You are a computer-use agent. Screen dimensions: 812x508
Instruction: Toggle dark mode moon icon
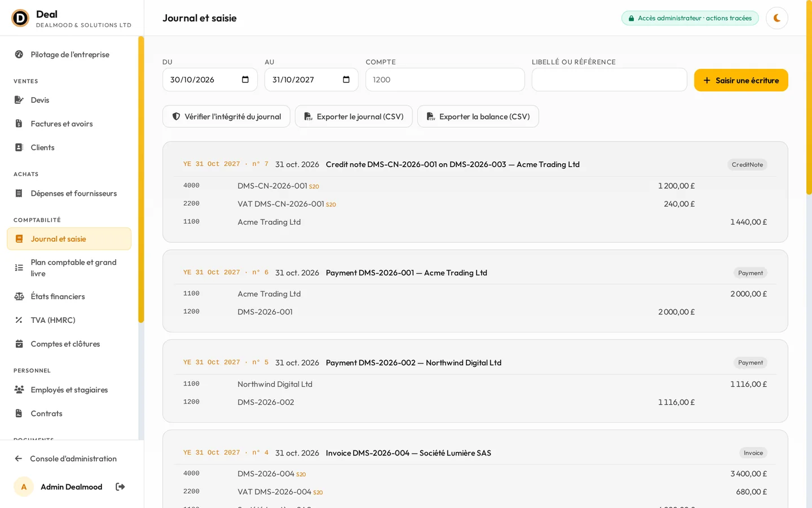(776, 18)
